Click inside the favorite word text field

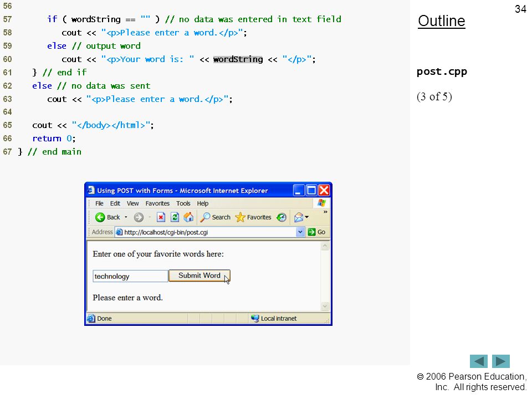[x=130, y=276]
